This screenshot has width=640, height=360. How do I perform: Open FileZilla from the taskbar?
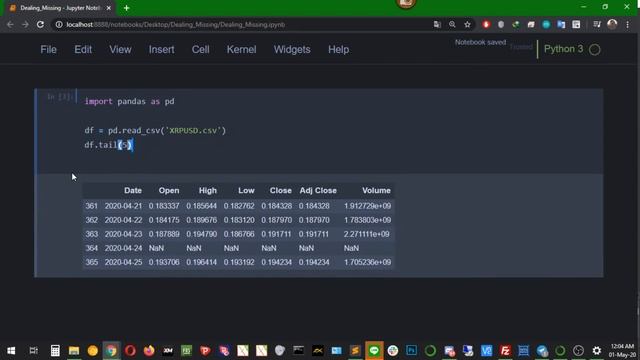(x=505, y=351)
